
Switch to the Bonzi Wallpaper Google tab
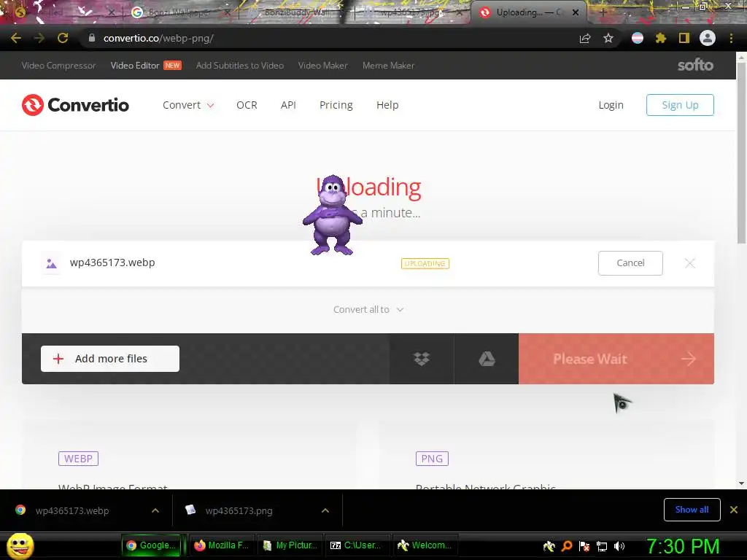pyautogui.click(x=177, y=12)
